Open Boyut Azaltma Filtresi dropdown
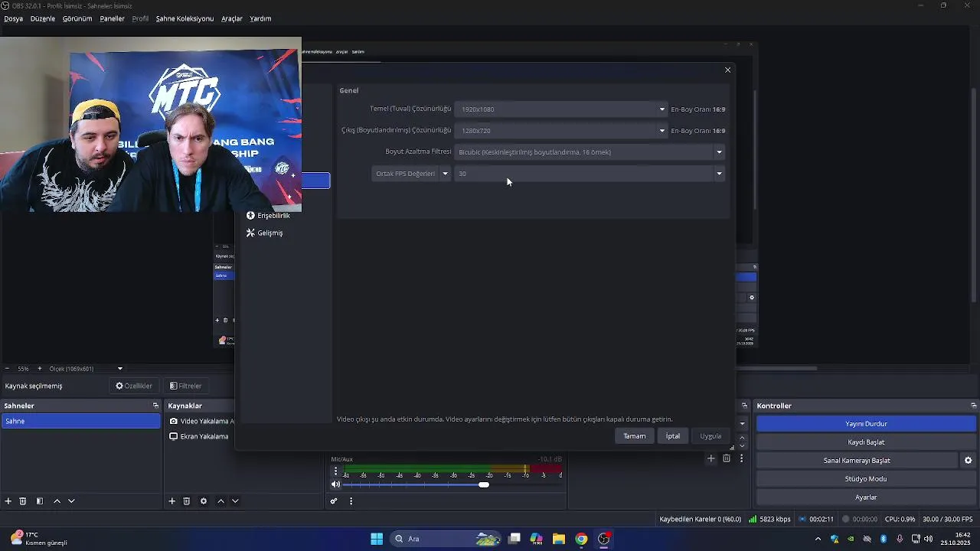Image resolution: width=980 pixels, height=551 pixels. coord(590,152)
